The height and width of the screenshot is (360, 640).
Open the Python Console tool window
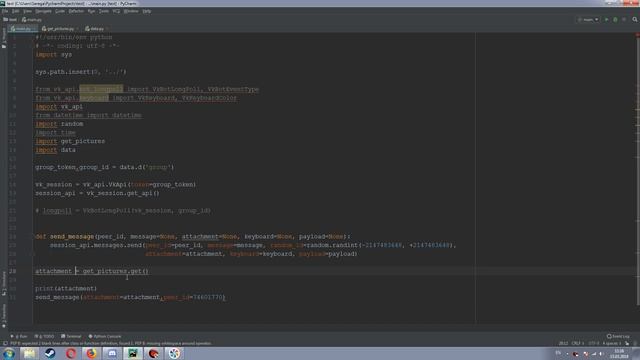105,336
